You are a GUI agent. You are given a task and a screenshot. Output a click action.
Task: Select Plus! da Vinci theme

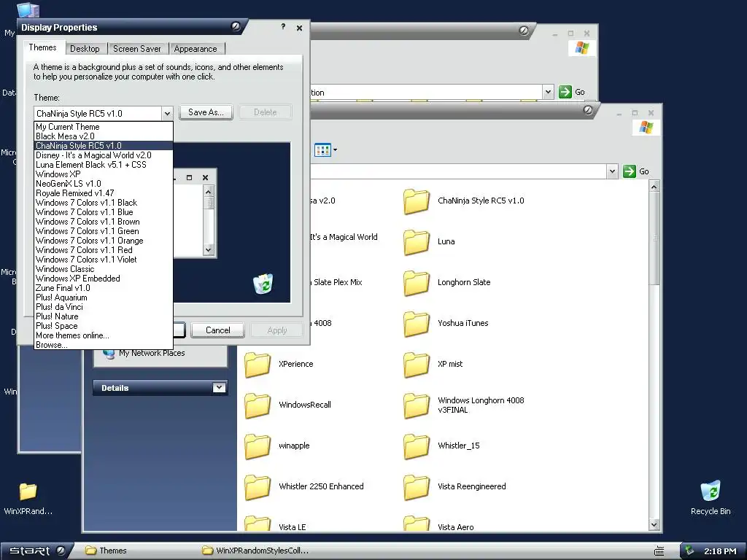104,307
